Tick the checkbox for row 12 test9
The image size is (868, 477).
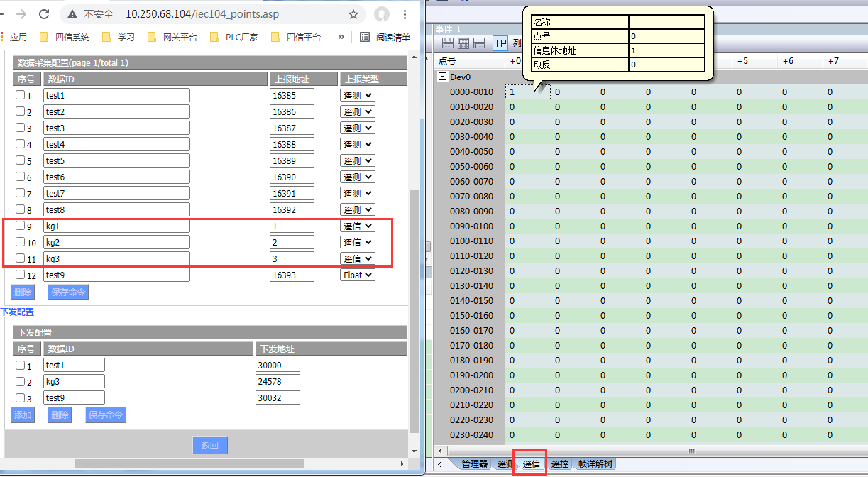click(x=20, y=275)
